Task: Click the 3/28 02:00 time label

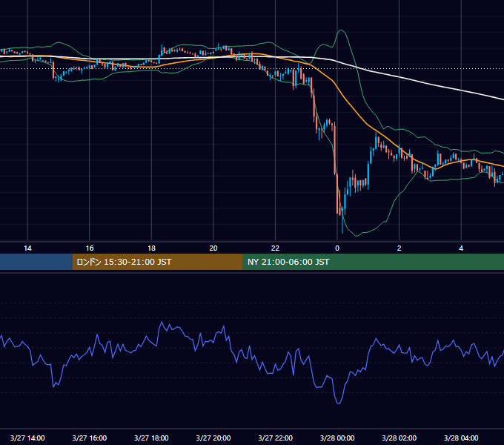Action: click(x=399, y=438)
